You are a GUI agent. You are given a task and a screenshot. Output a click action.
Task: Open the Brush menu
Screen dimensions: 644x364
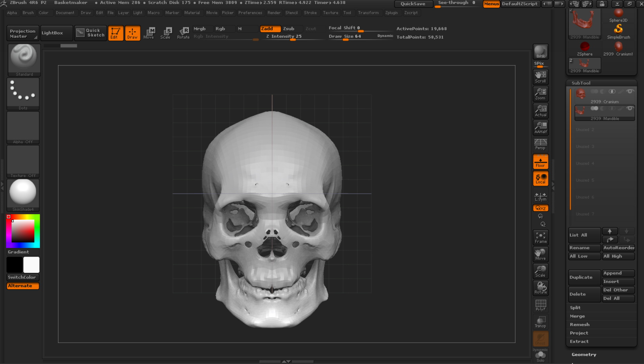28,12
